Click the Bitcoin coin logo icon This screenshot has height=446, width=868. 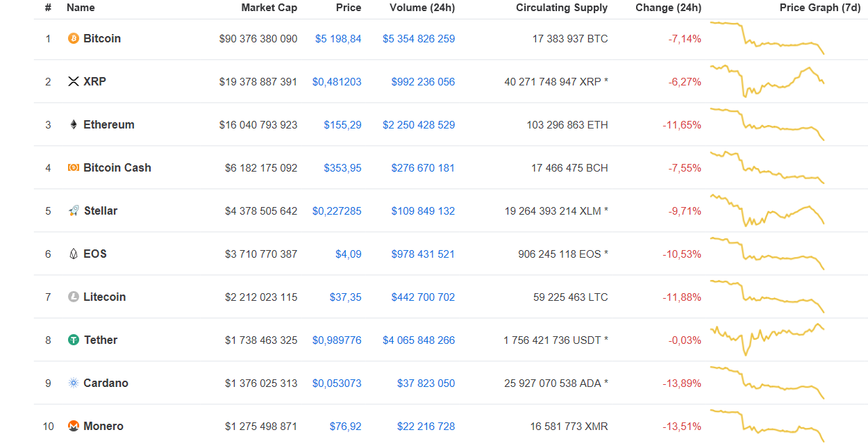[74, 39]
